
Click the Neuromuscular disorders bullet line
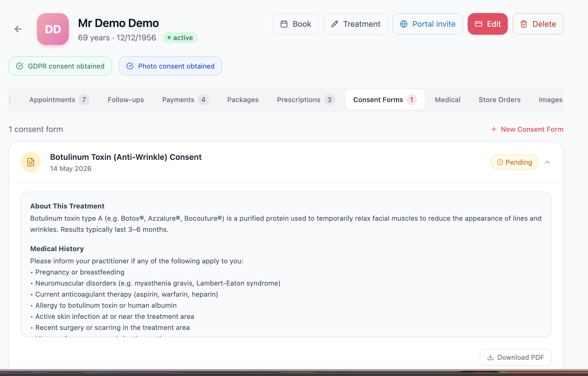coord(155,283)
